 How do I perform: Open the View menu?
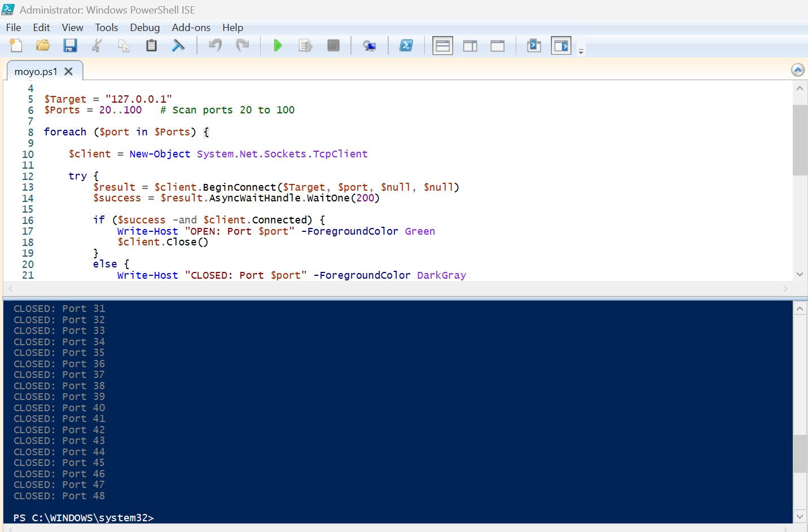72,28
